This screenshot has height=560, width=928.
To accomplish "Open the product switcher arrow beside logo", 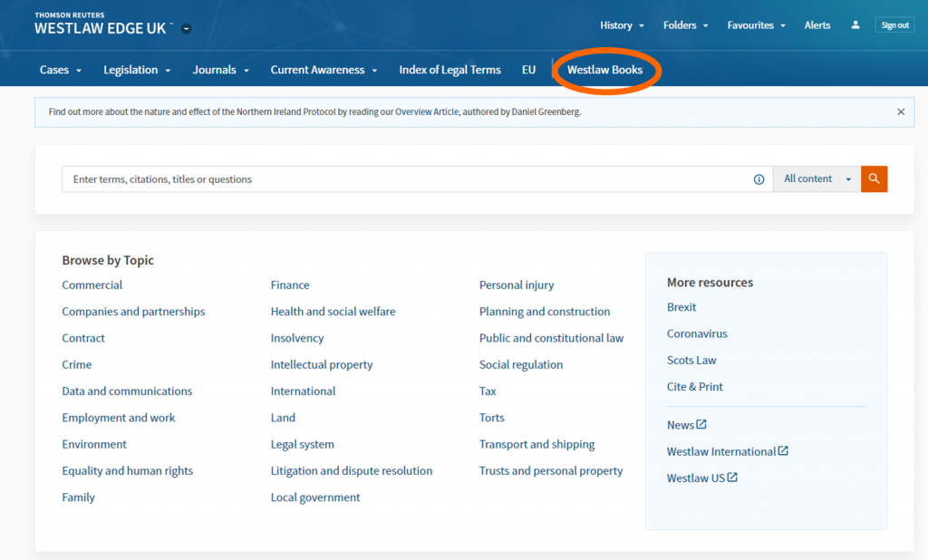I will [x=187, y=29].
